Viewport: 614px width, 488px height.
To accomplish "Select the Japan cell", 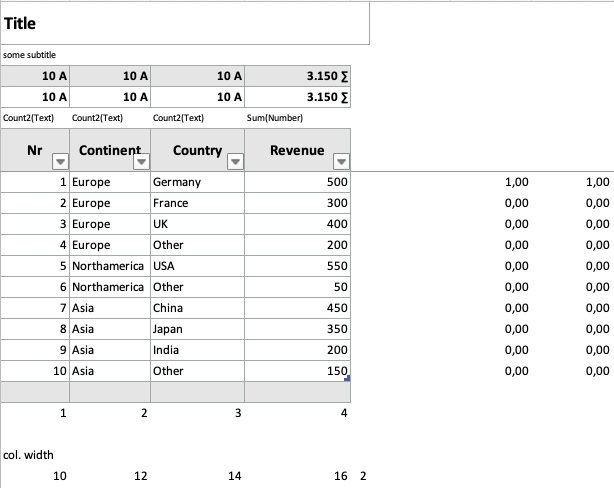I will 197,329.
